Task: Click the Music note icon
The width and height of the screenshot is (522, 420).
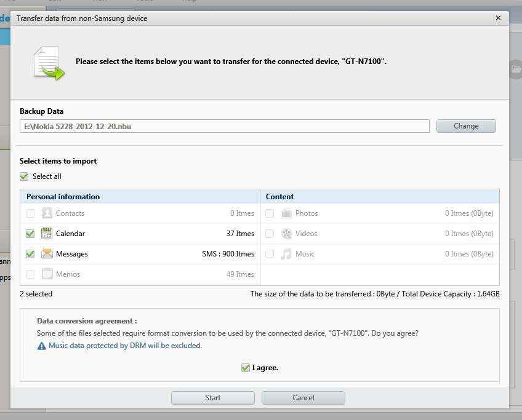Action: [x=286, y=254]
